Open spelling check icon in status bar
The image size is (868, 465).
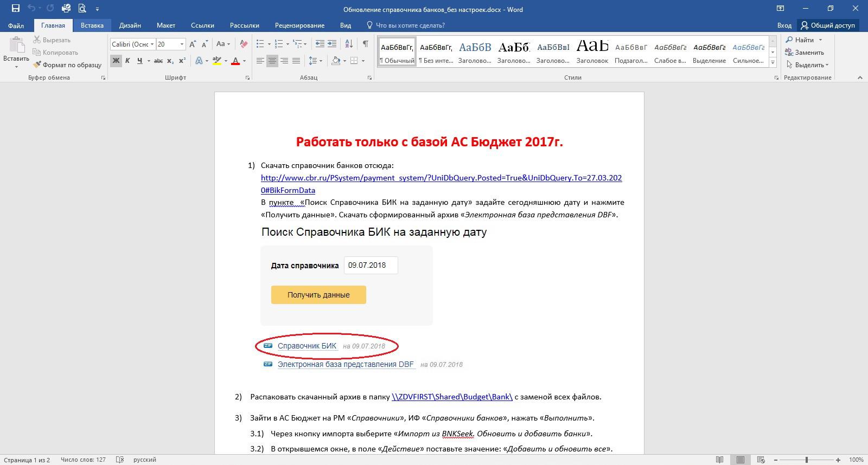(x=120, y=460)
